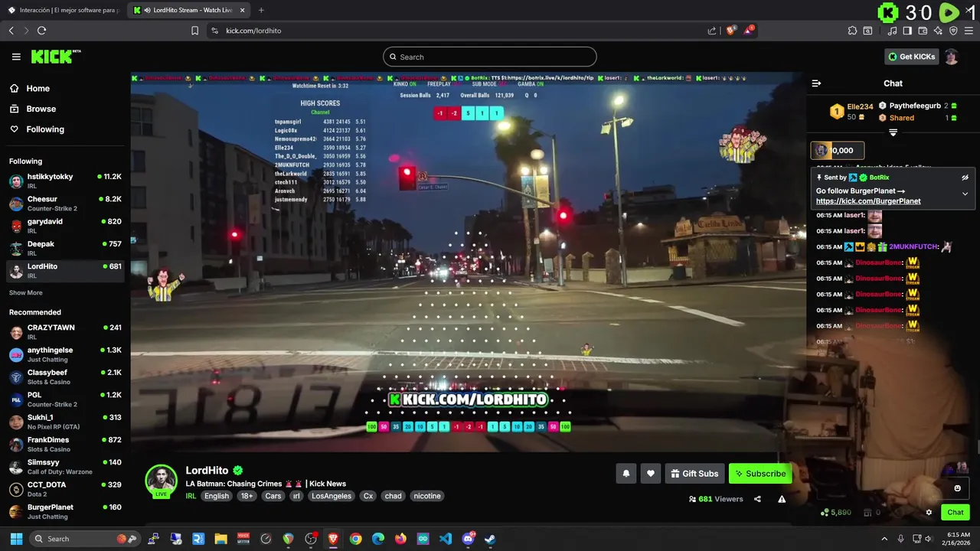Click the Cars tag

[273, 496]
